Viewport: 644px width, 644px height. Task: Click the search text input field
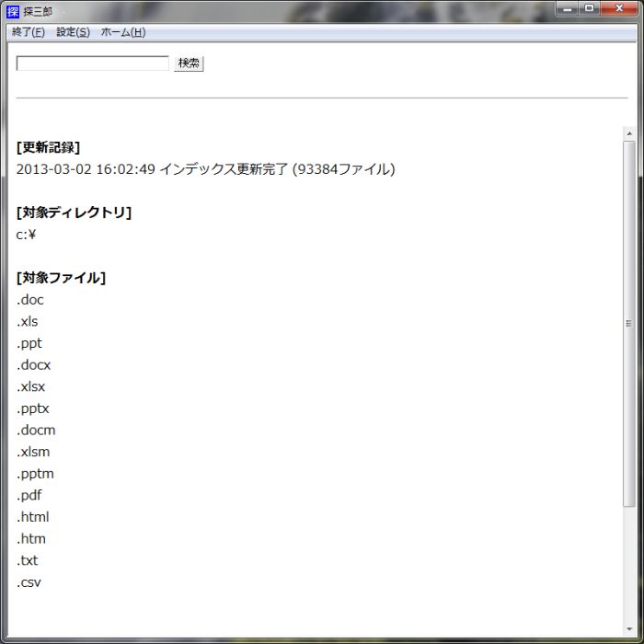93,63
